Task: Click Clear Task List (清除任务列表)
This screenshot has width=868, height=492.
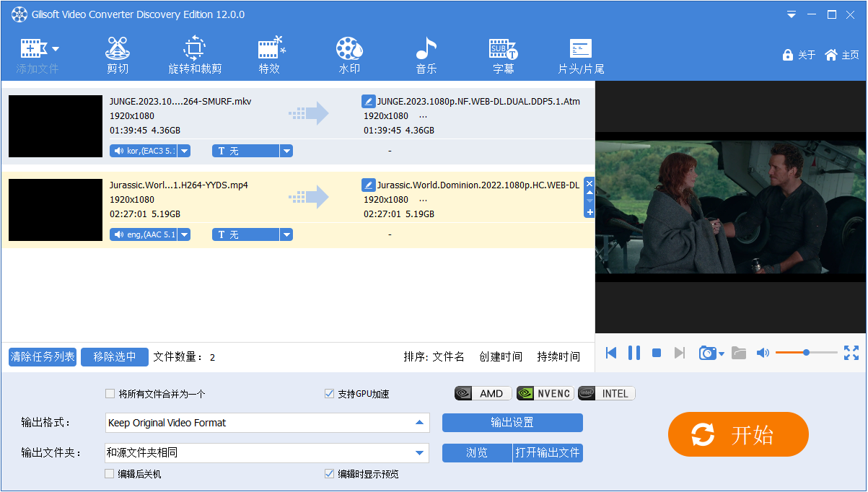Action: (43, 356)
